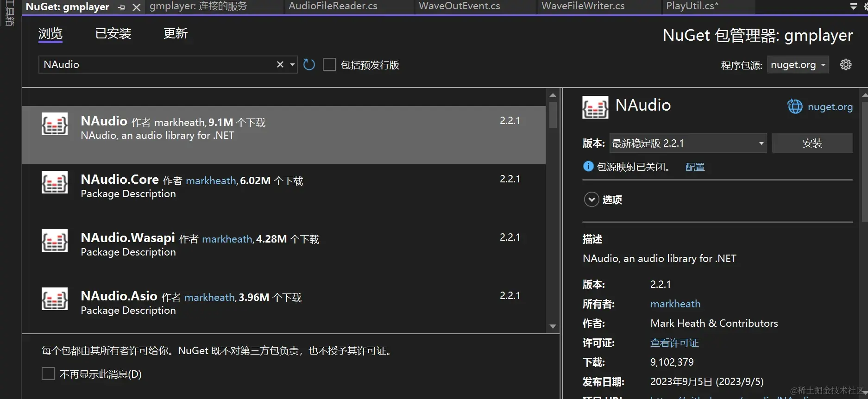Click the NAudio package icon in list
Screen dimensions: 868x399
pos(55,124)
